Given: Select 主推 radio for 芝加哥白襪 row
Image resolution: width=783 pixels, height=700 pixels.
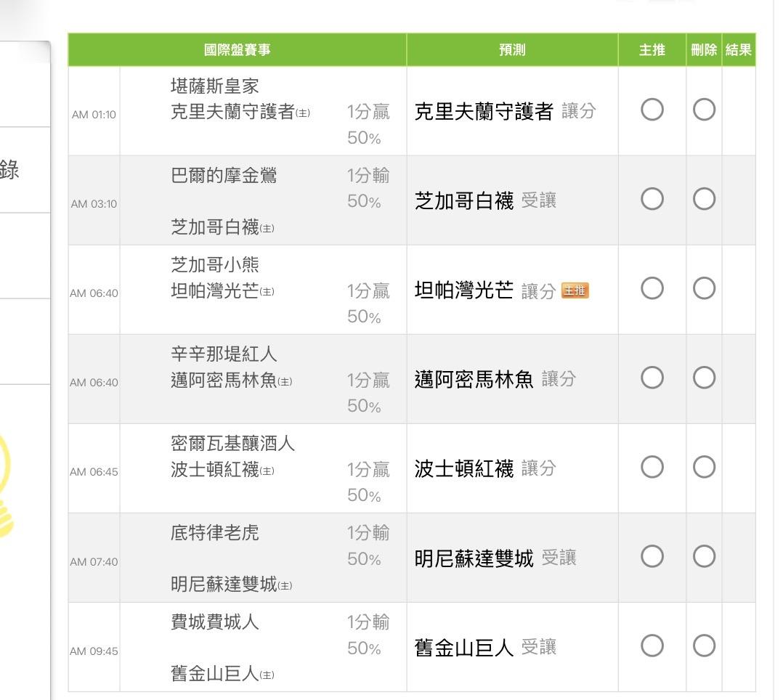Looking at the screenshot, I should [x=652, y=199].
